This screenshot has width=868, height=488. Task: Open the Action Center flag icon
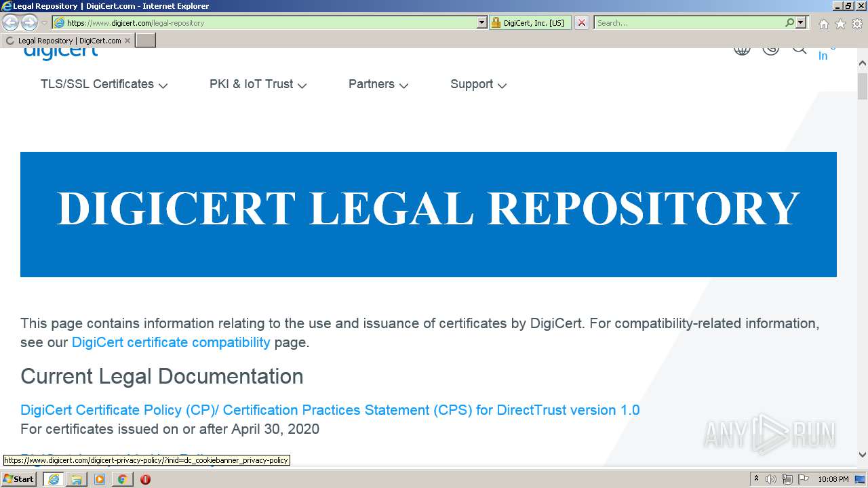pyautogui.click(x=804, y=479)
